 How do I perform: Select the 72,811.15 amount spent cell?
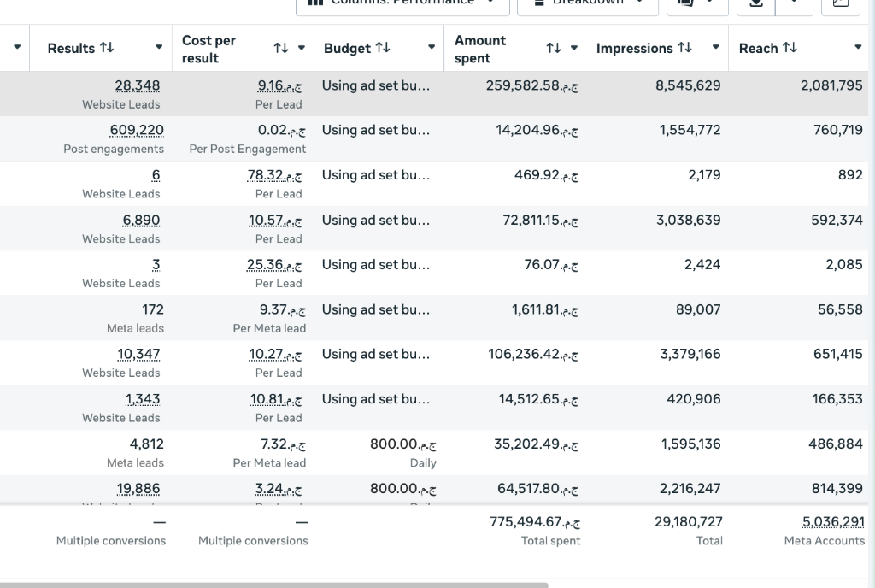coord(540,220)
